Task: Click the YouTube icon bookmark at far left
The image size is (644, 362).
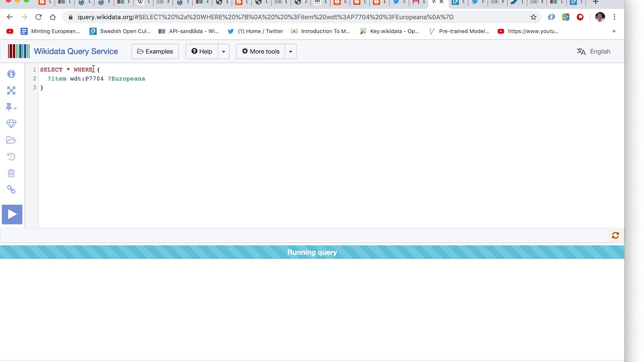Action: coord(10,31)
